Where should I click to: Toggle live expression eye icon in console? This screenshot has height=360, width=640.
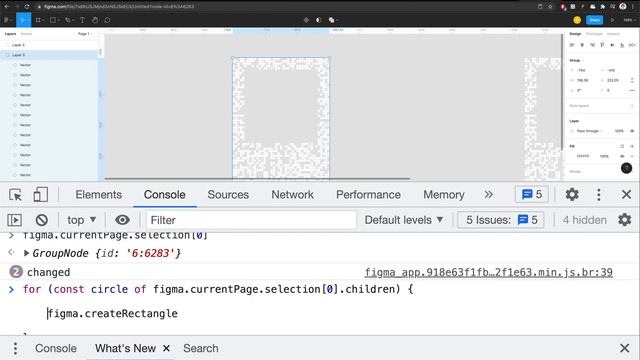(x=122, y=220)
